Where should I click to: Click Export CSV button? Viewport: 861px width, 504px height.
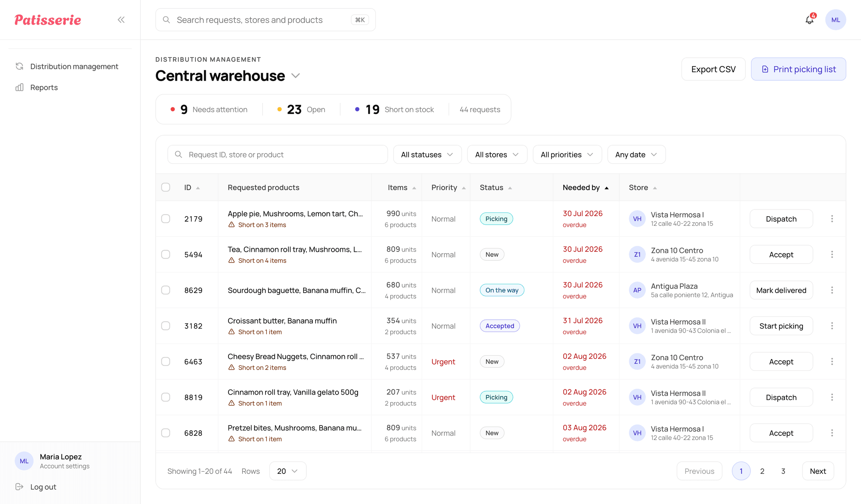point(713,69)
